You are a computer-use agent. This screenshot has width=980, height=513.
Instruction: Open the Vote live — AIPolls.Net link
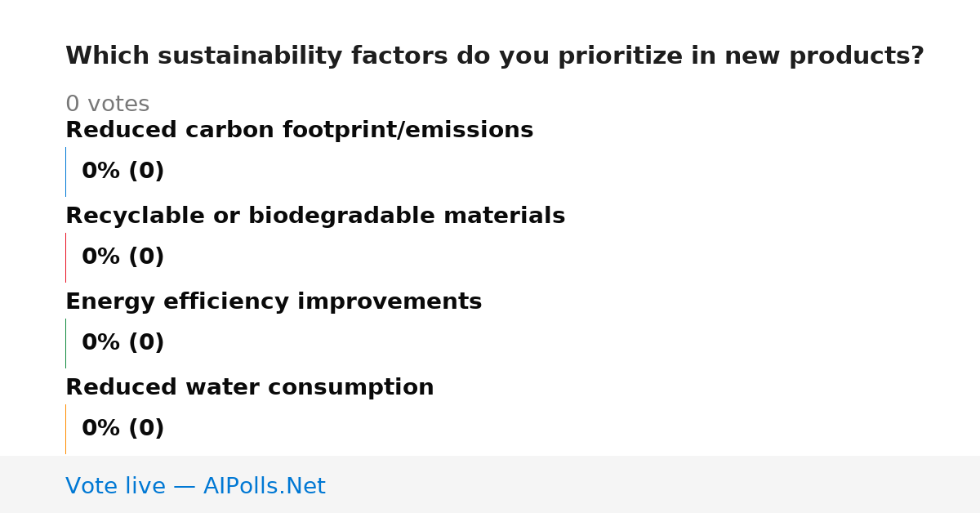tap(195, 486)
